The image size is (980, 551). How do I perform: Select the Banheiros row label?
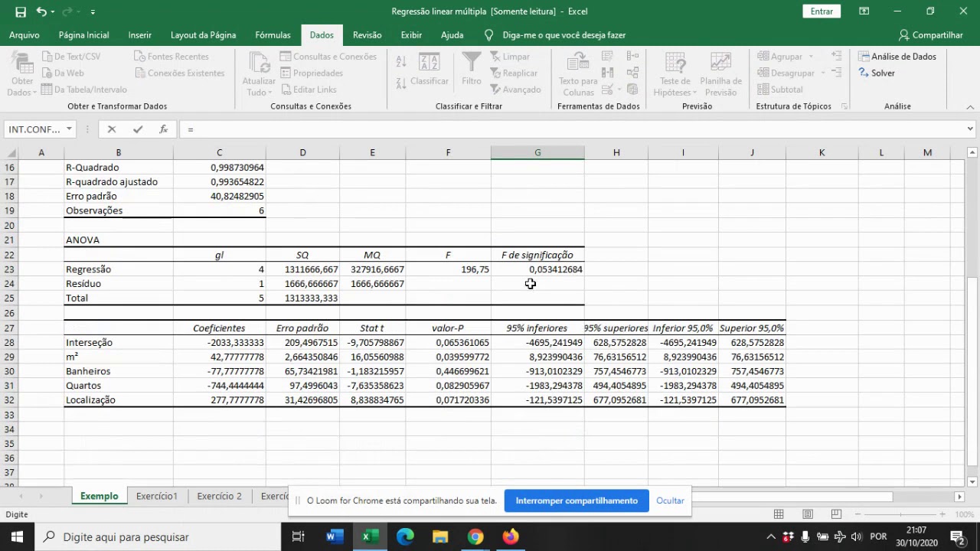(x=119, y=371)
